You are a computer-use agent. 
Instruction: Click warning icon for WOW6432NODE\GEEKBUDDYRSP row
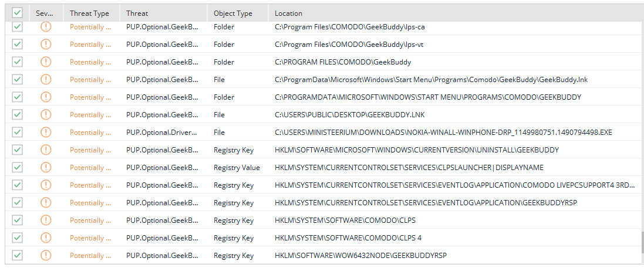pos(46,256)
